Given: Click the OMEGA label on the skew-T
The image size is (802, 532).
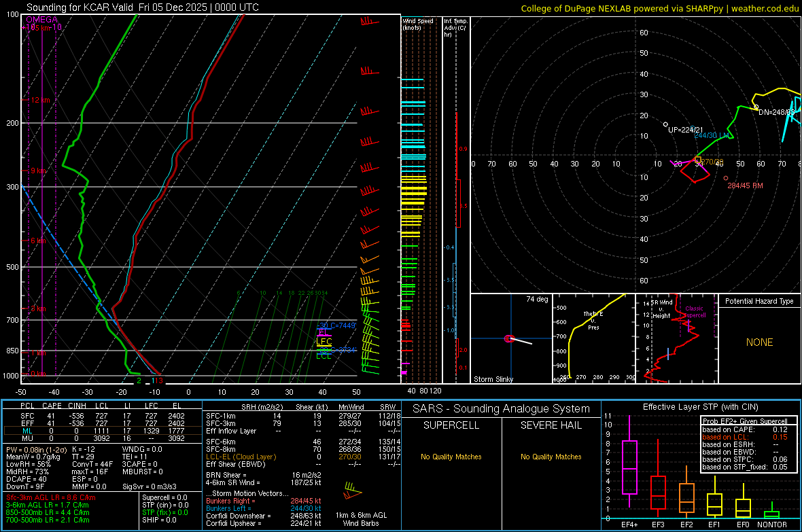Looking at the screenshot, I should [x=42, y=20].
